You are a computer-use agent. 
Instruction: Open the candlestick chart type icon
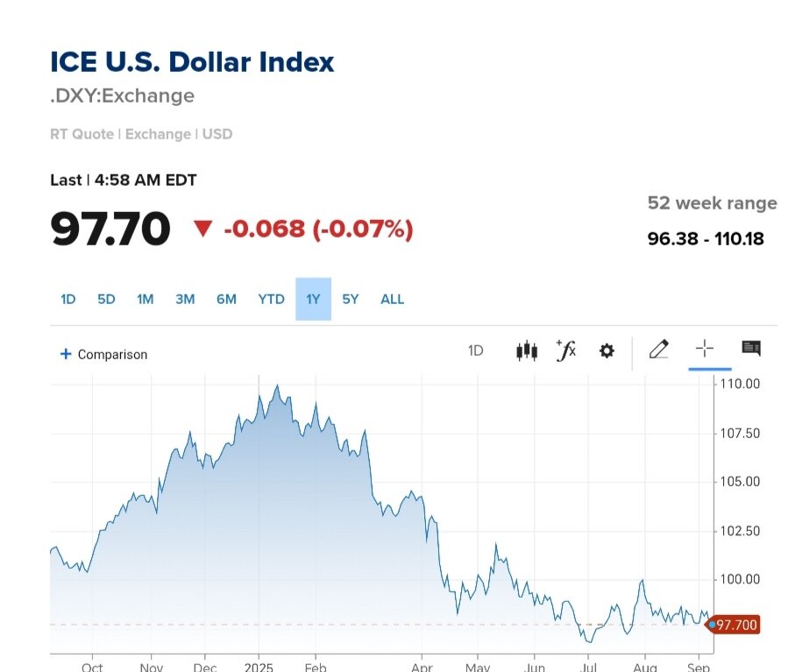pos(526,351)
